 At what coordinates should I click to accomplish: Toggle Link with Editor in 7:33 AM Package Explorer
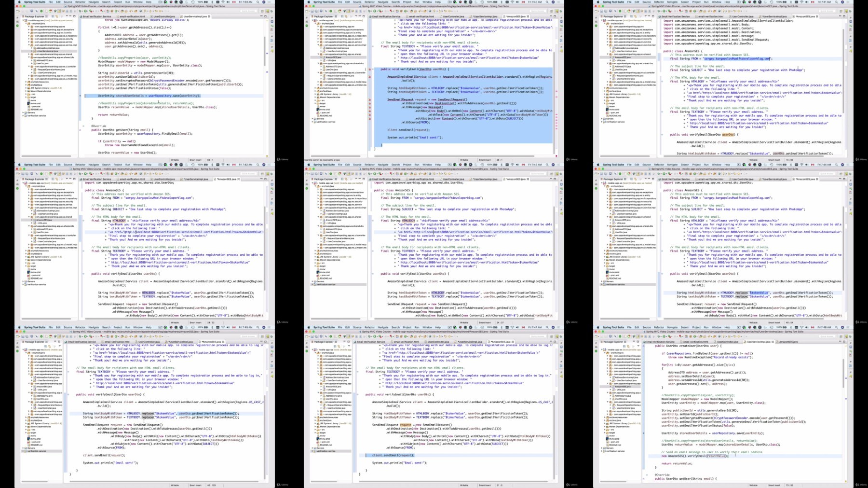pyautogui.click(x=57, y=16)
